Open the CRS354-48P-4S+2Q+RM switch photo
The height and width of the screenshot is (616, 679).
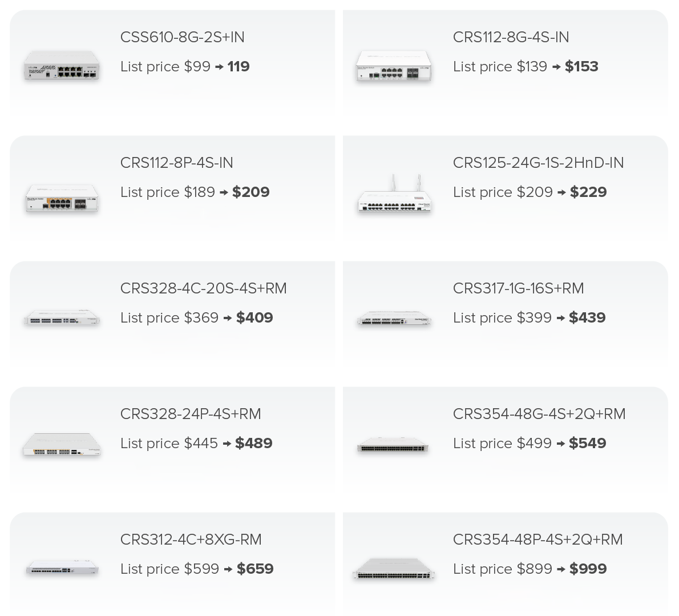pyautogui.click(x=394, y=569)
